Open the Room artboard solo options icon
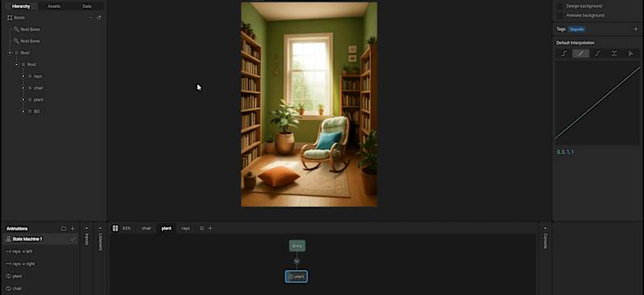The width and height of the screenshot is (644, 295). point(99,18)
